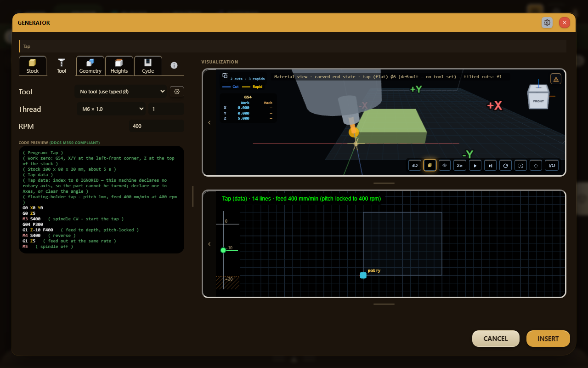Open the Geometry tab

pos(90,66)
